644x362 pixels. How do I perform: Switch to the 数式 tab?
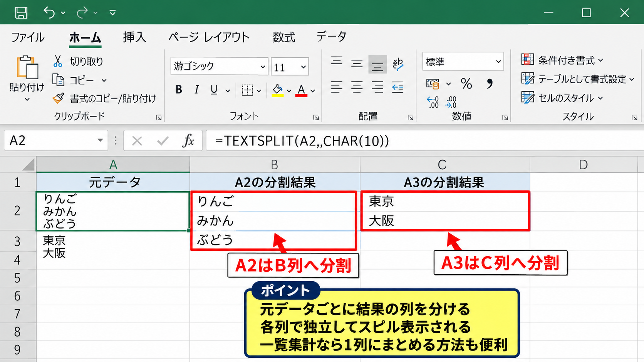click(284, 37)
